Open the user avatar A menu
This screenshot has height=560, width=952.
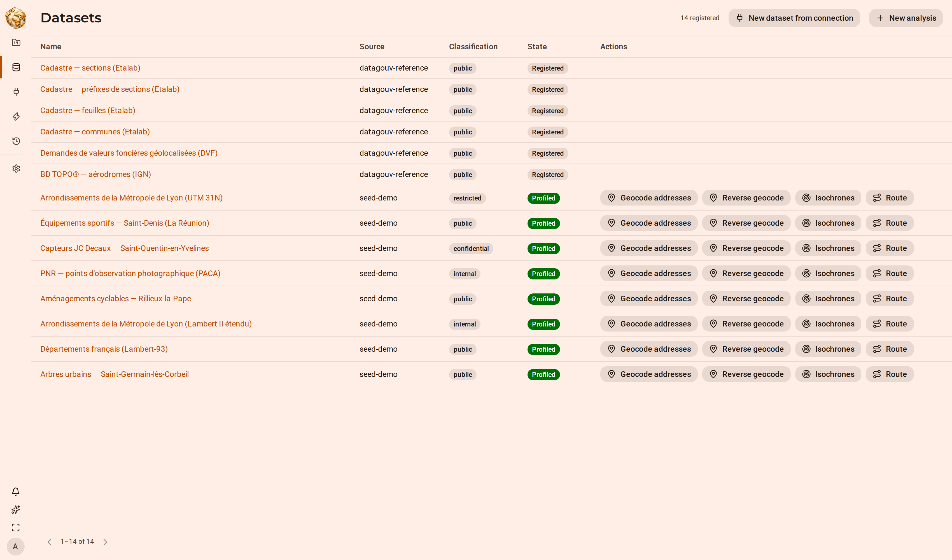click(x=15, y=546)
